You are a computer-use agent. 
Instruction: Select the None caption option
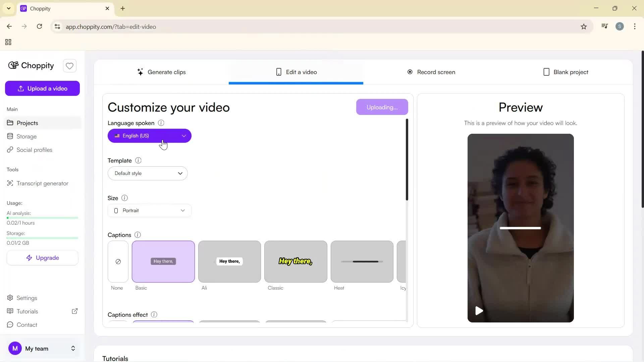pos(117,261)
